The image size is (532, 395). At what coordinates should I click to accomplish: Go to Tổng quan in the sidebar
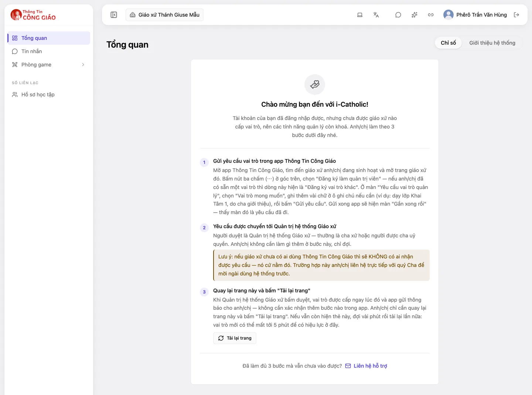(x=49, y=38)
